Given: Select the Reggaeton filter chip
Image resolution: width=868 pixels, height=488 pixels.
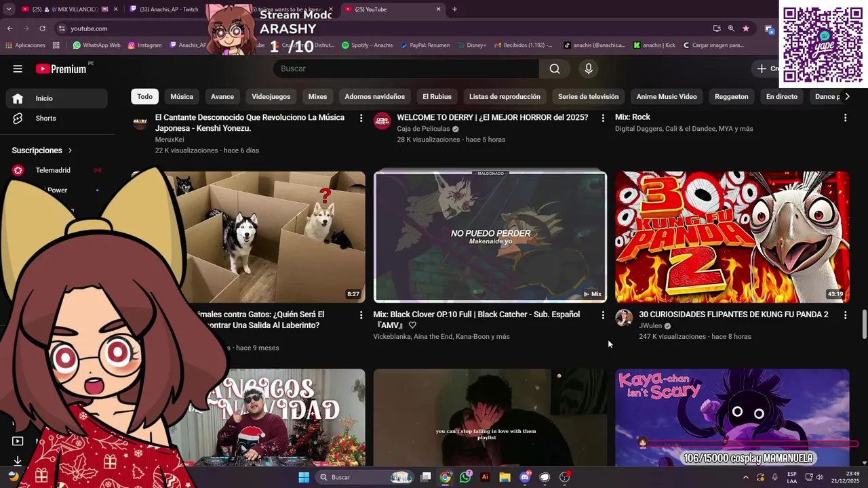Looking at the screenshot, I should point(732,96).
